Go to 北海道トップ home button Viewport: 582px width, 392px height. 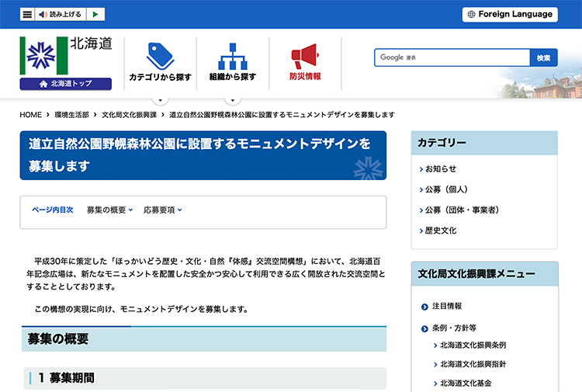point(66,84)
